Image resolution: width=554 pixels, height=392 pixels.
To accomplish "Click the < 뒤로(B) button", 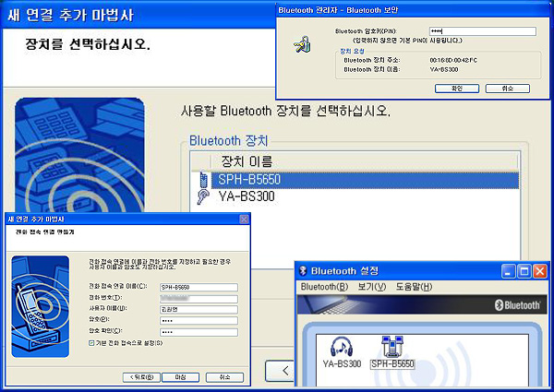I will [x=141, y=377].
